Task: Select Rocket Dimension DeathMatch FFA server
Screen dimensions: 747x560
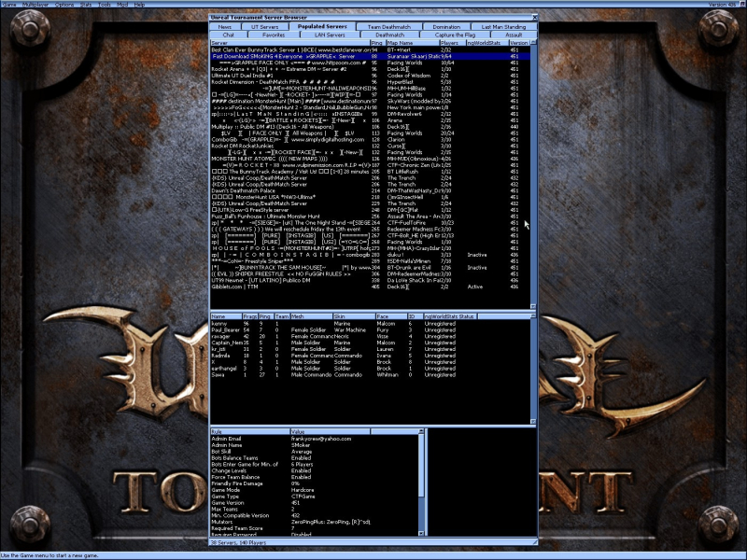Action: click(x=370, y=82)
